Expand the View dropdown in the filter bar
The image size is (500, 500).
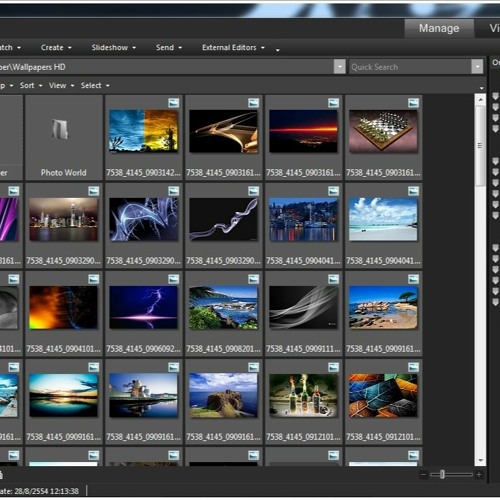click(x=62, y=86)
